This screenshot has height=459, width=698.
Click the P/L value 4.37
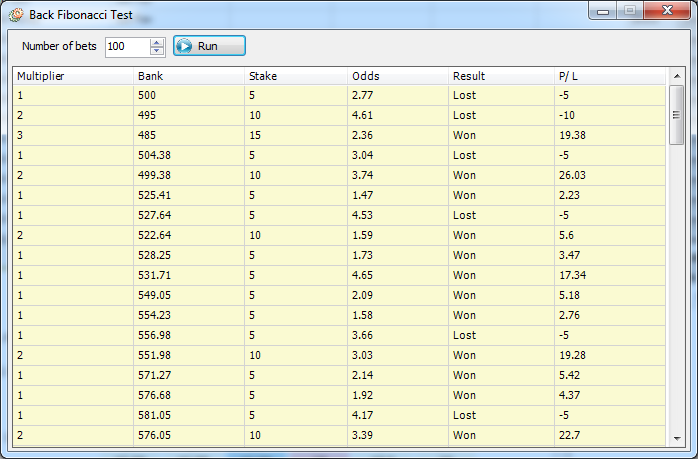pos(569,396)
